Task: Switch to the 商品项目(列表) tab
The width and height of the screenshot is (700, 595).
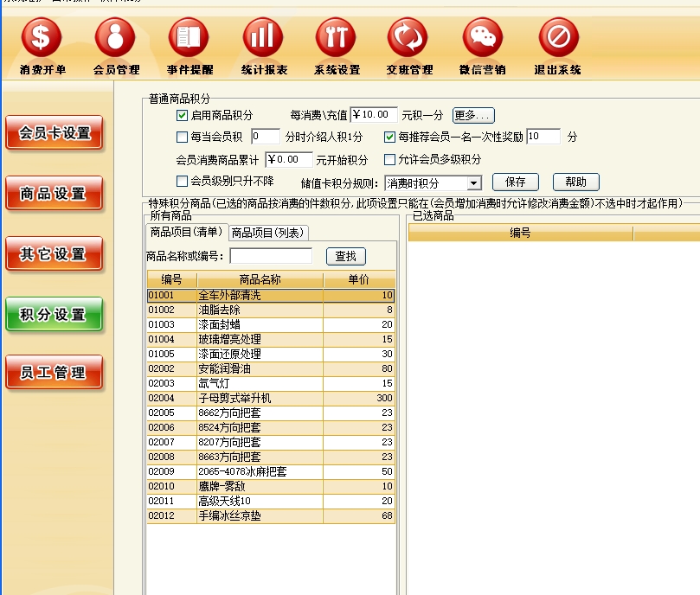Action: coord(269,232)
